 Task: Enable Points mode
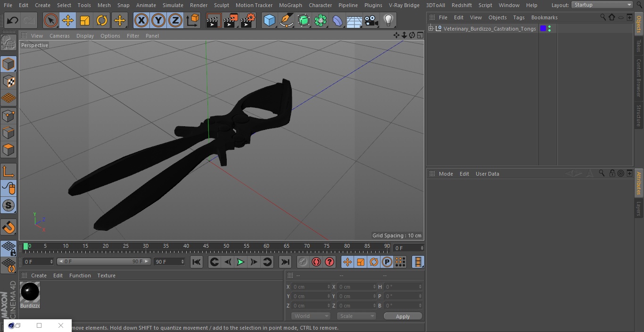(x=8, y=115)
